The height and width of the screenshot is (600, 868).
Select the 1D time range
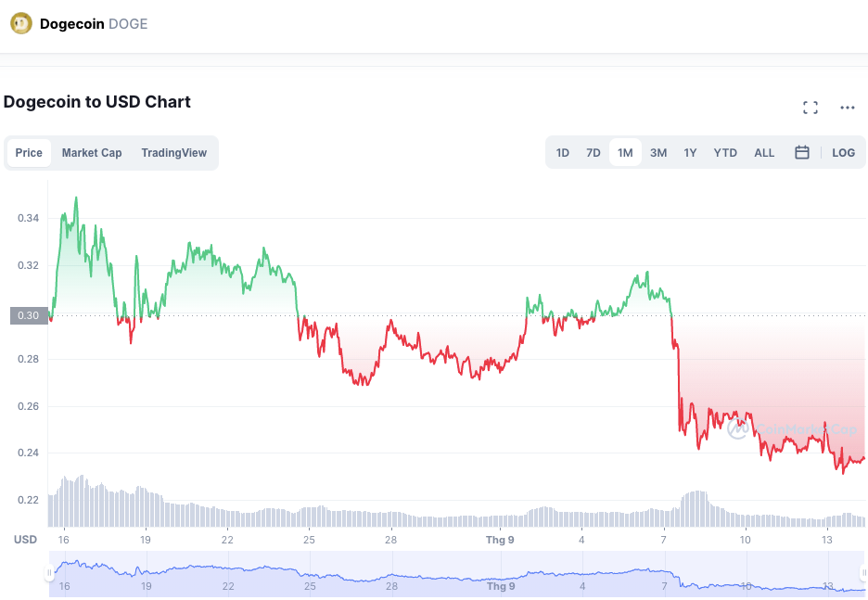click(563, 153)
